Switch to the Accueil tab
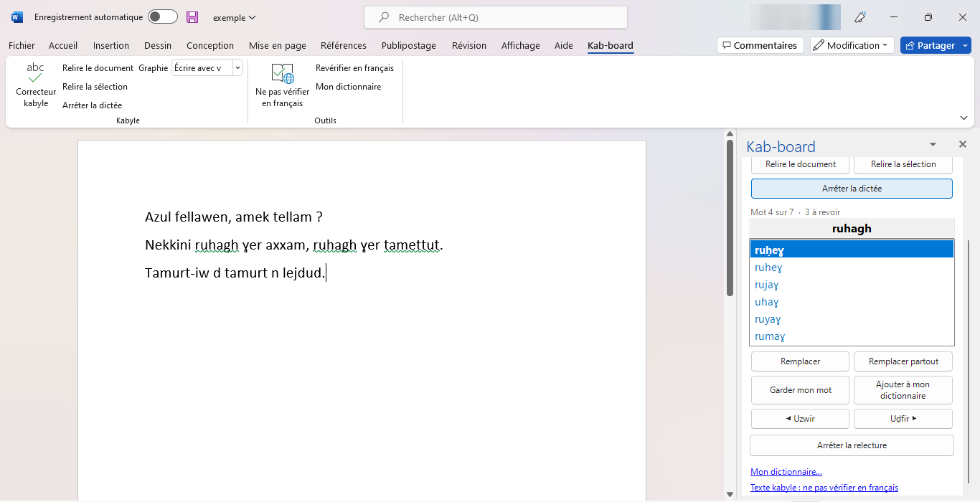 click(x=63, y=45)
